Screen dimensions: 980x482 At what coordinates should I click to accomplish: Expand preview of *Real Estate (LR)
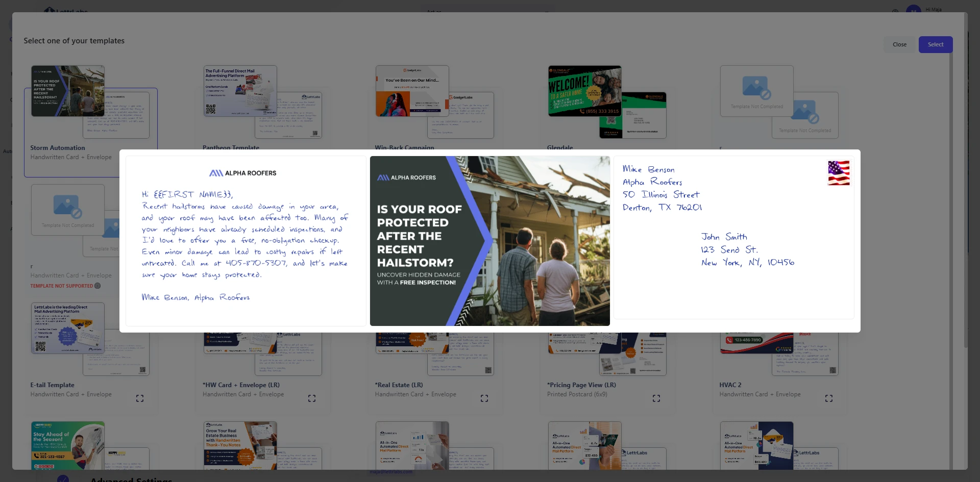click(x=484, y=398)
